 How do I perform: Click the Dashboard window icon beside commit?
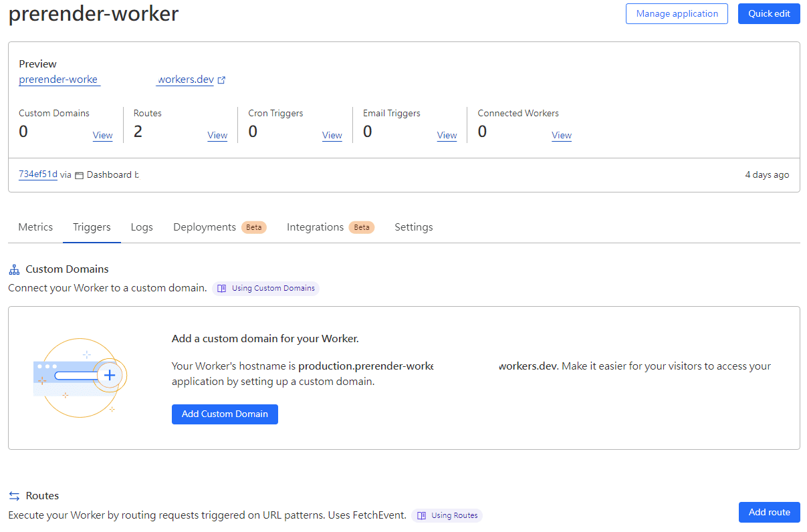tap(79, 175)
